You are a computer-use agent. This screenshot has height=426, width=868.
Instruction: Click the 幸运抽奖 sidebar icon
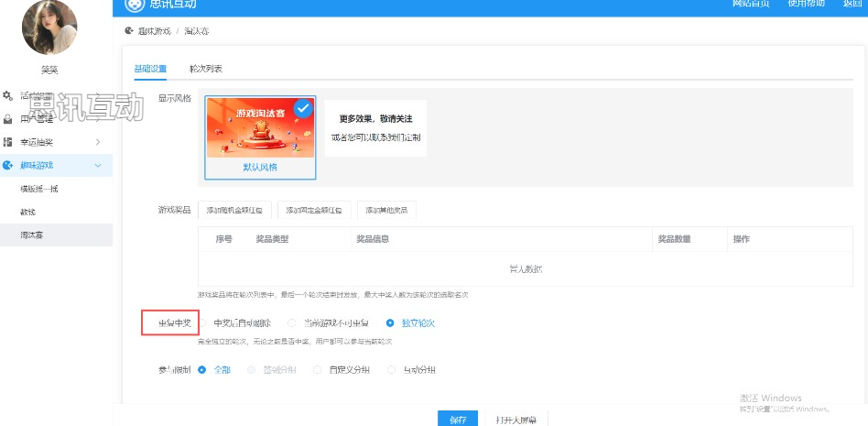pyautogui.click(x=7, y=142)
